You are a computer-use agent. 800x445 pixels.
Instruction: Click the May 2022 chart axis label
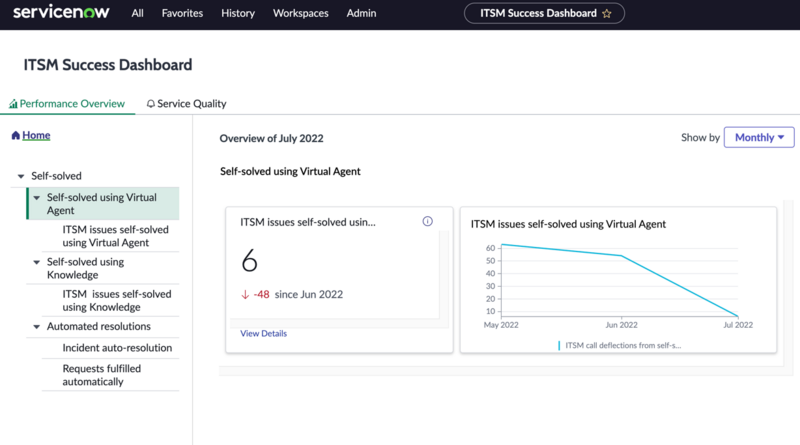tap(501, 325)
